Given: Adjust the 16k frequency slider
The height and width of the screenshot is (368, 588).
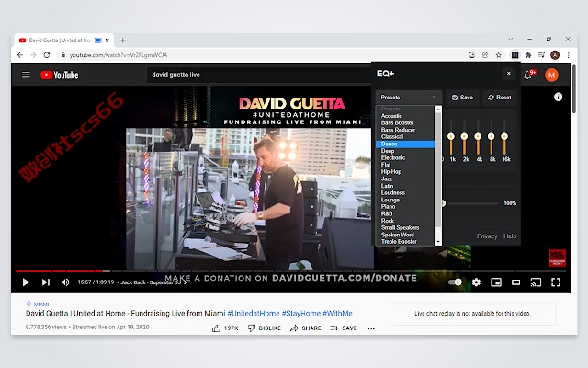Looking at the screenshot, I should (504, 137).
